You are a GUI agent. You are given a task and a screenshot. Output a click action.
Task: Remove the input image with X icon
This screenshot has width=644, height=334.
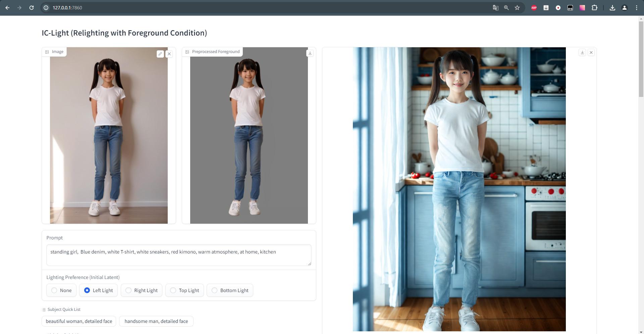tap(169, 54)
